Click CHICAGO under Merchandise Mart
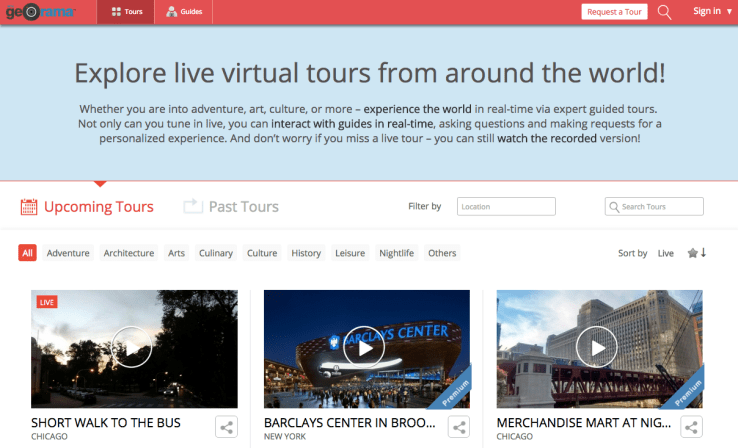Viewport: 738px width, 448px height. tap(514, 436)
